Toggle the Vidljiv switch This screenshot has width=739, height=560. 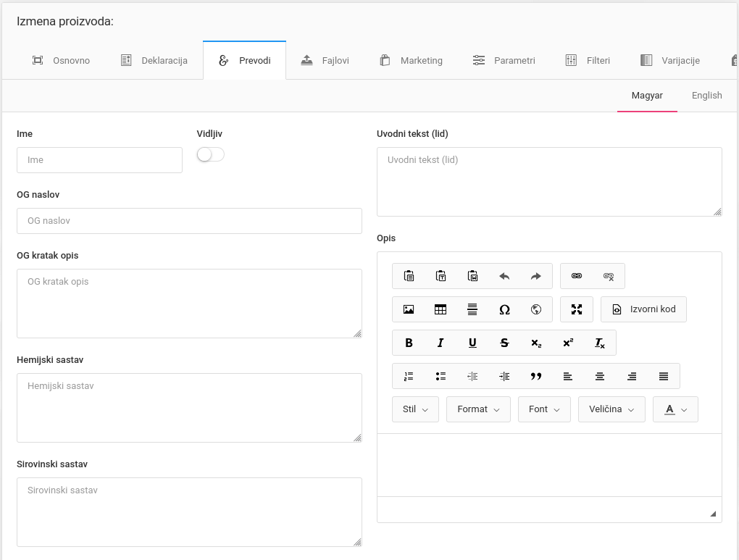click(x=210, y=154)
